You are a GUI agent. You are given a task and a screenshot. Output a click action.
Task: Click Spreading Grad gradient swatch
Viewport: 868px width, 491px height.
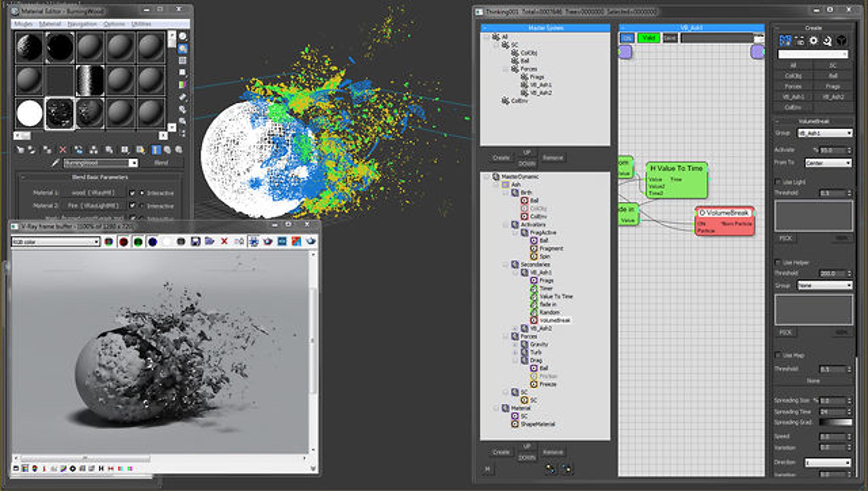tap(835, 422)
